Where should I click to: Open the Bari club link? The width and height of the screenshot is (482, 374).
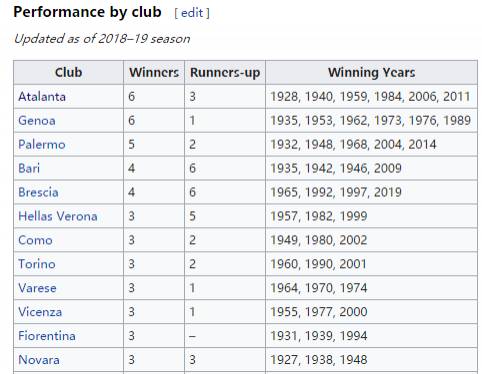click(29, 168)
